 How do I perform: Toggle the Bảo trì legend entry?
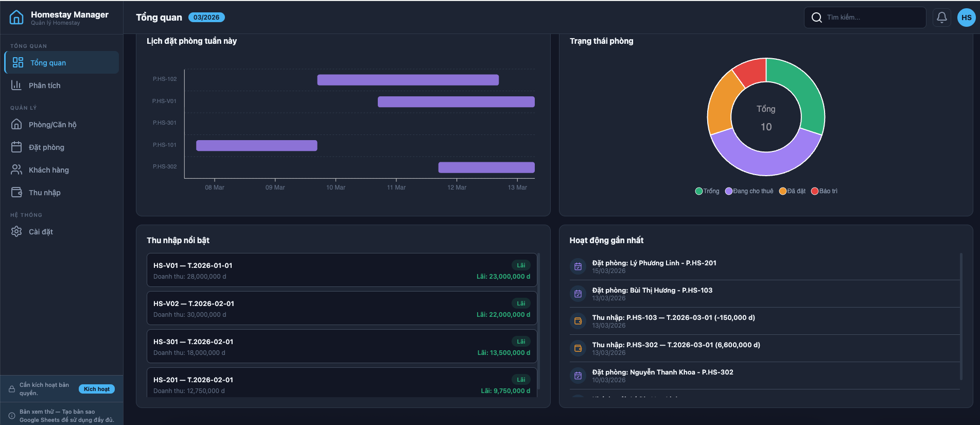click(x=824, y=191)
